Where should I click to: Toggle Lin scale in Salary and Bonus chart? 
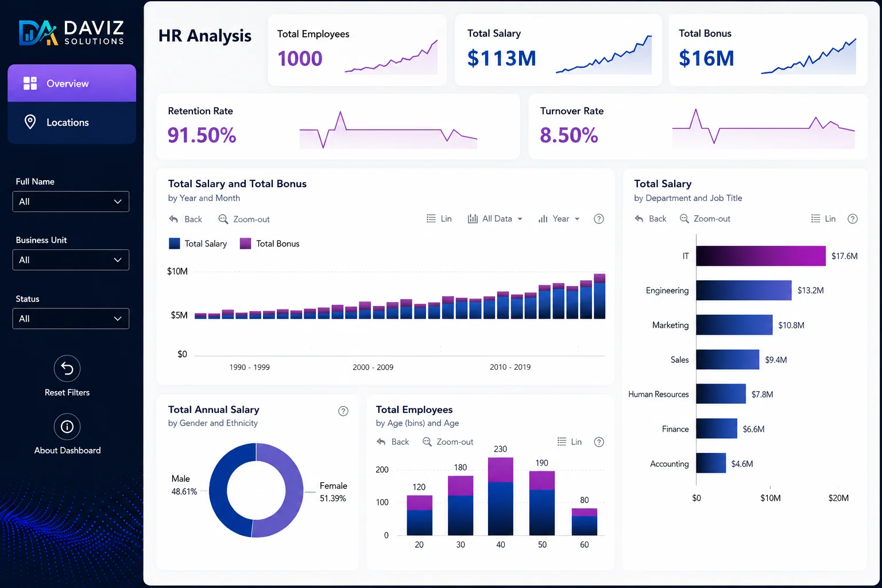pyautogui.click(x=439, y=219)
